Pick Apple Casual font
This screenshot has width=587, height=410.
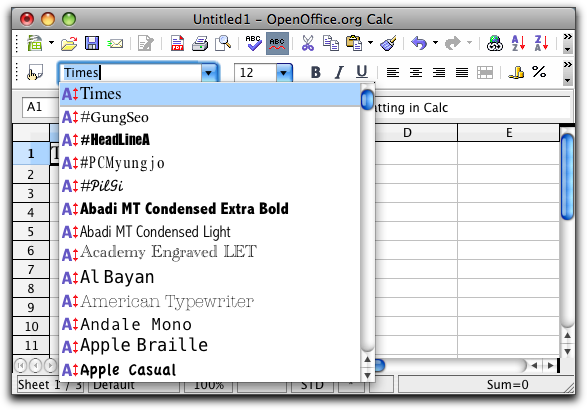210,370
